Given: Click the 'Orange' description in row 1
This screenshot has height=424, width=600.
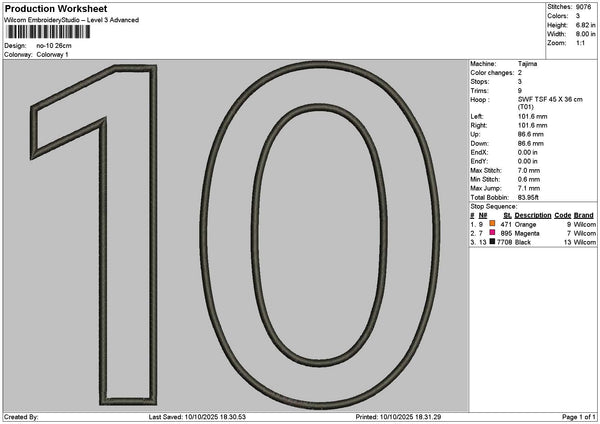Looking at the screenshot, I should pyautogui.click(x=525, y=225).
